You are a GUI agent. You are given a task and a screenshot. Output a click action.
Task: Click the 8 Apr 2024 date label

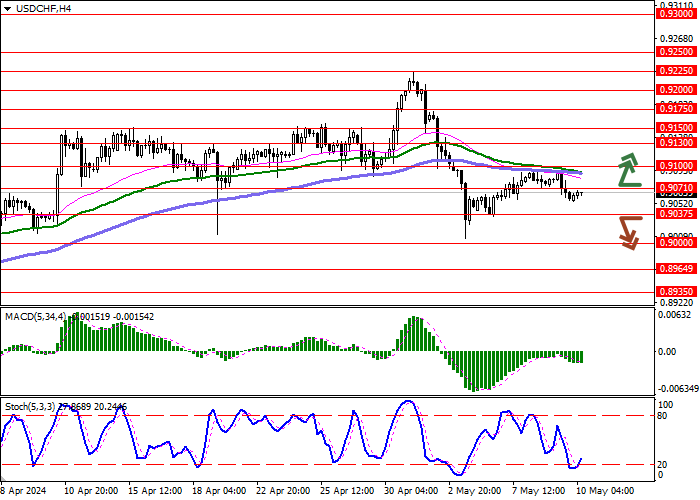pyautogui.click(x=24, y=491)
